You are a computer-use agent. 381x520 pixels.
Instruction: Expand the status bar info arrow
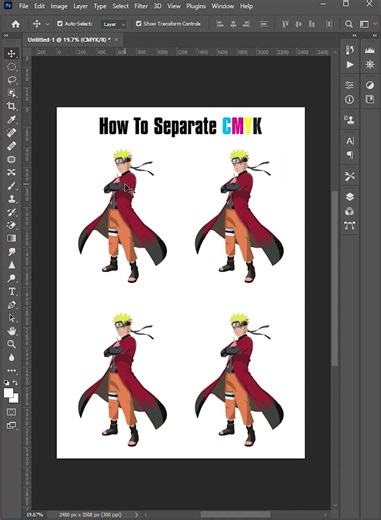(137, 514)
